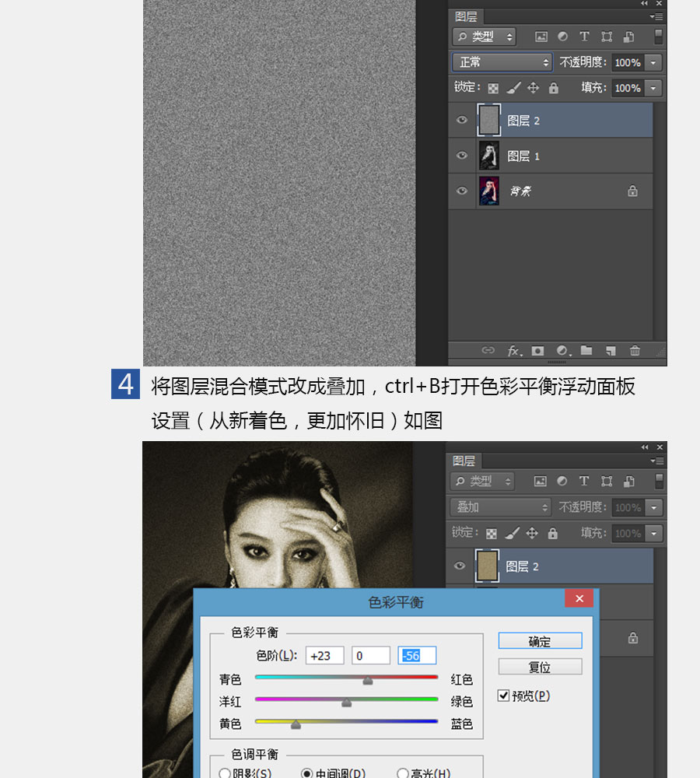Lock image pixels brush icon in upper panel

click(513, 88)
